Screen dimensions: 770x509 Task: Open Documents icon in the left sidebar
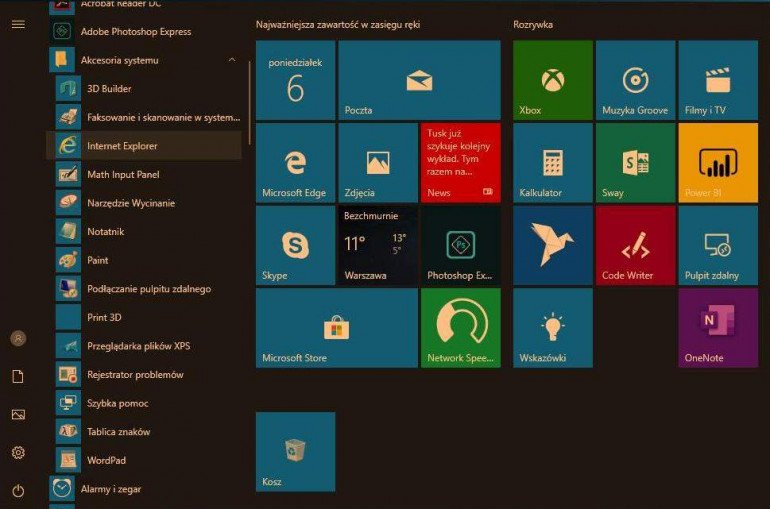point(18,376)
